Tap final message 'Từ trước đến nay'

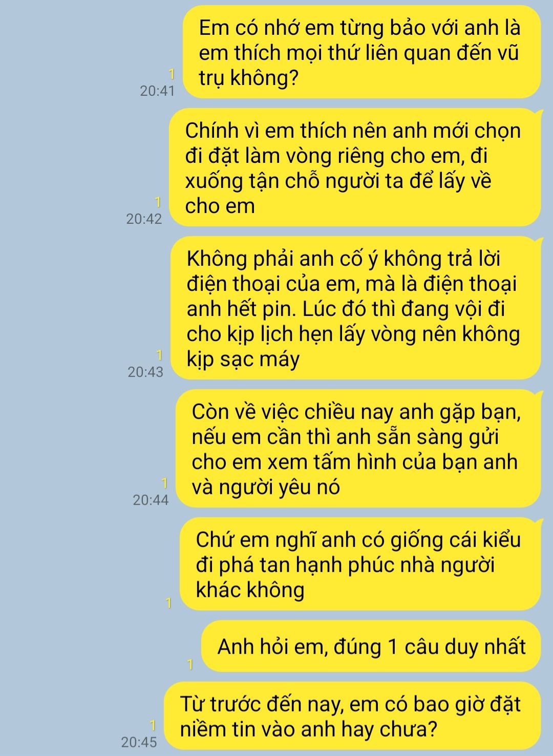pyautogui.click(x=353, y=716)
